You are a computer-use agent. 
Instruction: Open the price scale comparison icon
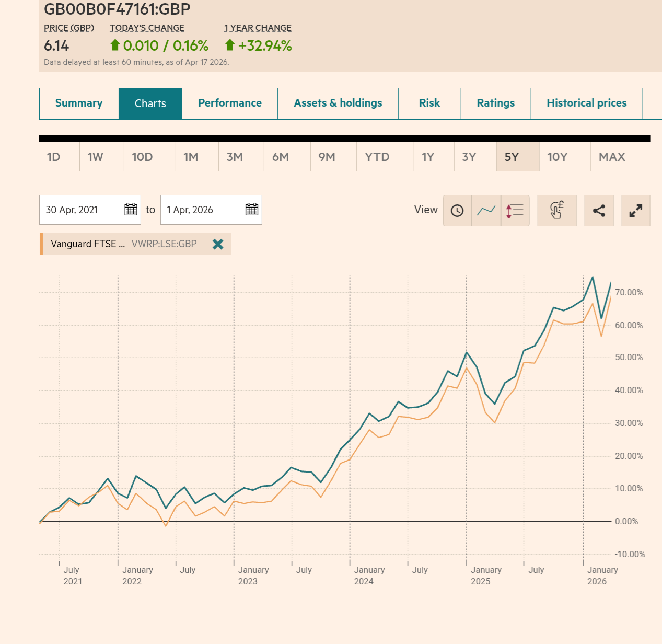[x=515, y=211]
